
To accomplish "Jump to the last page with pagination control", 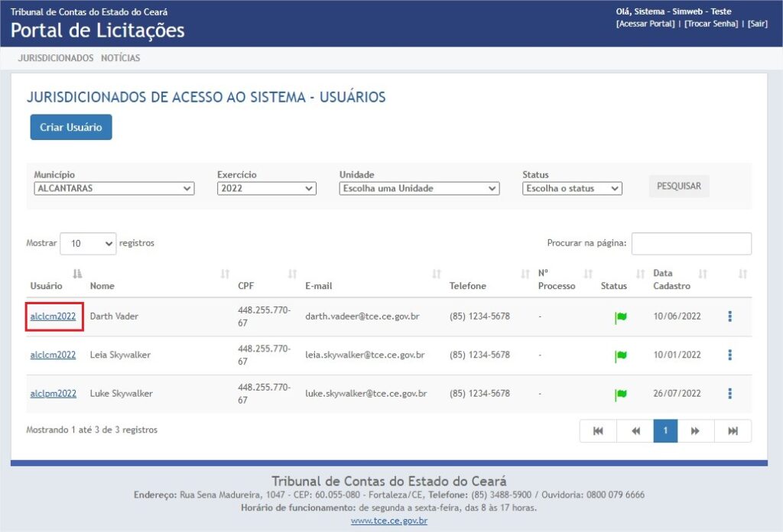I will (733, 430).
